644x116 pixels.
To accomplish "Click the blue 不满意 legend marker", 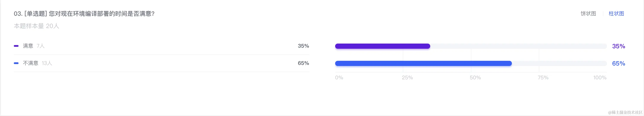I will coord(16,63).
